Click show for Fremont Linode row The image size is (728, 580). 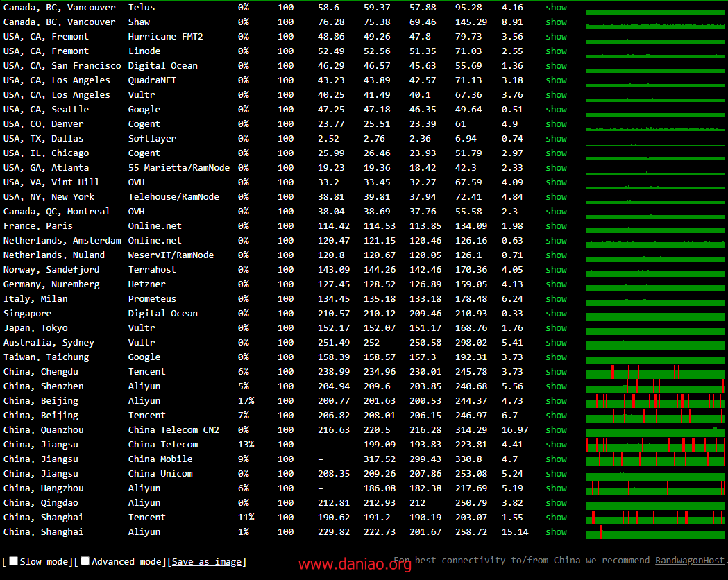556,51
